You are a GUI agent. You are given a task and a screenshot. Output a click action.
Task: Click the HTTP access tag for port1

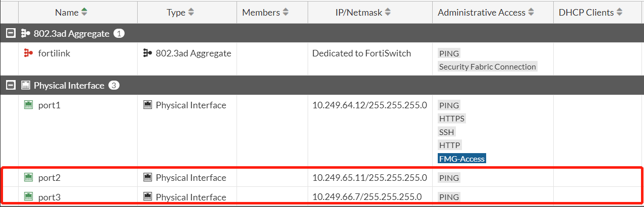point(450,145)
